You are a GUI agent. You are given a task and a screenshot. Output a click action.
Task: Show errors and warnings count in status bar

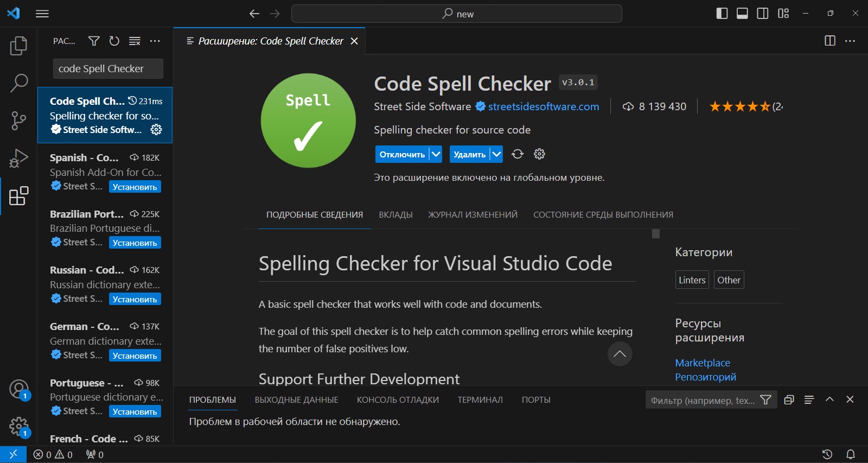(53, 454)
